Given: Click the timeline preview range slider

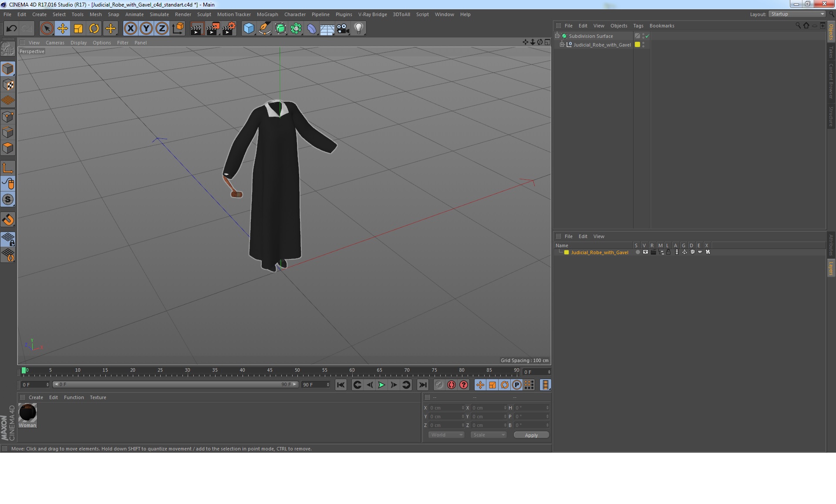Looking at the screenshot, I should (175, 384).
